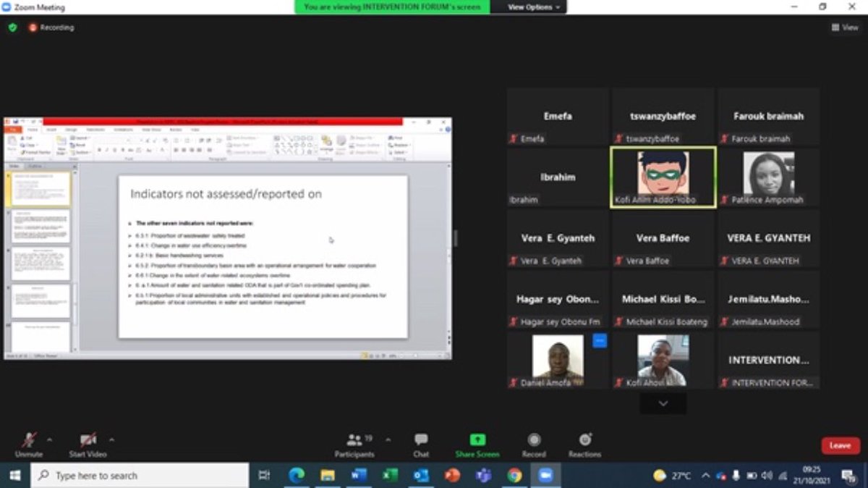This screenshot has height=488, width=868.
Task: Click slide title 'Indicators not assessed/reported on'
Action: point(226,194)
